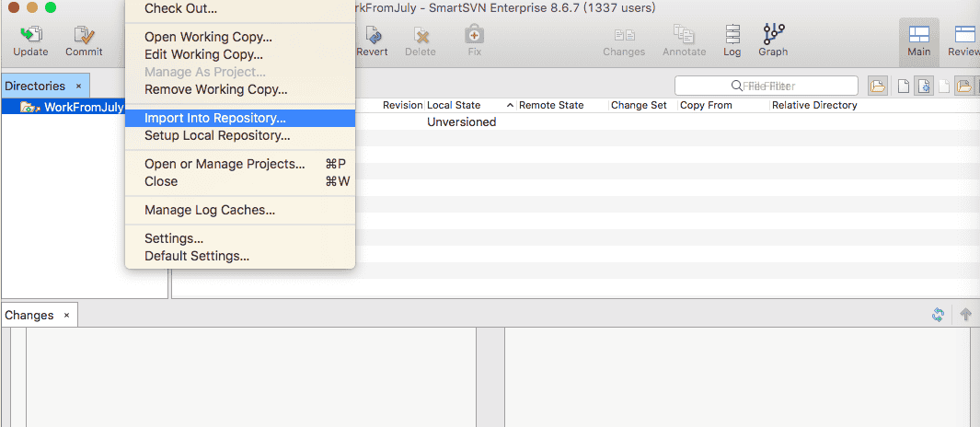The width and height of the screenshot is (980, 427).
Task: Click into the File Filter search field
Action: 767,86
